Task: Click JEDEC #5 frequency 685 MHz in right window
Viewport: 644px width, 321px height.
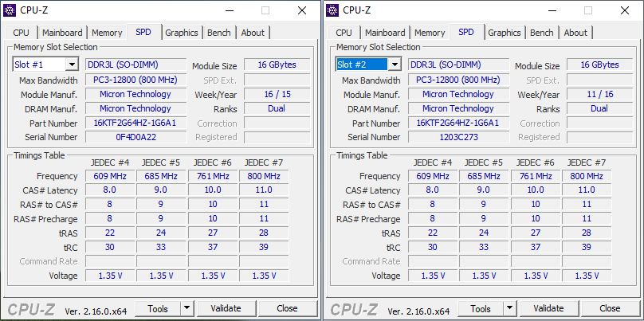Action: pos(484,177)
